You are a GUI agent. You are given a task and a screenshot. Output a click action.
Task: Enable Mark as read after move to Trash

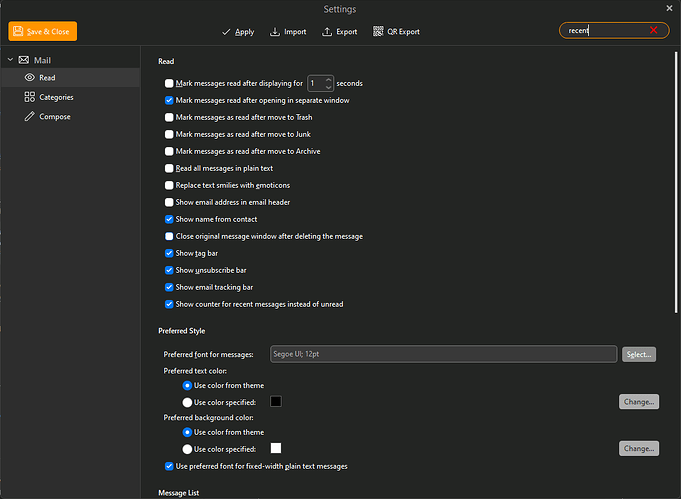[x=169, y=117]
